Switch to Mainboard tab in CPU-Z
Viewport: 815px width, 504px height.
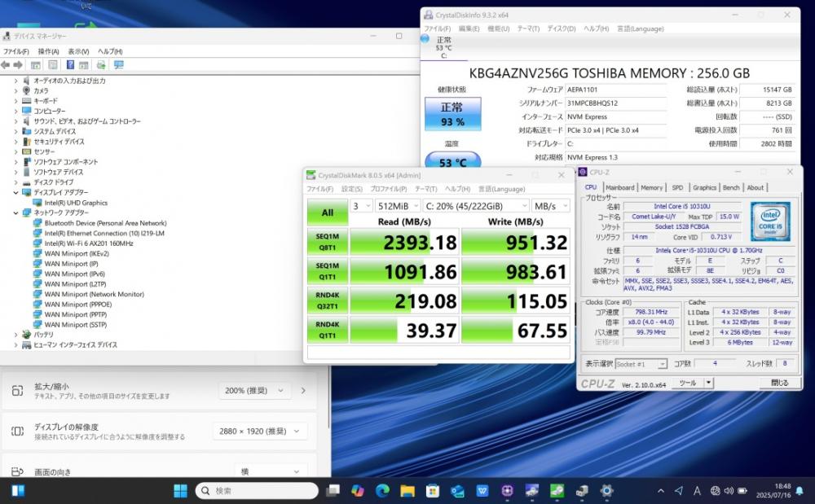click(x=619, y=187)
